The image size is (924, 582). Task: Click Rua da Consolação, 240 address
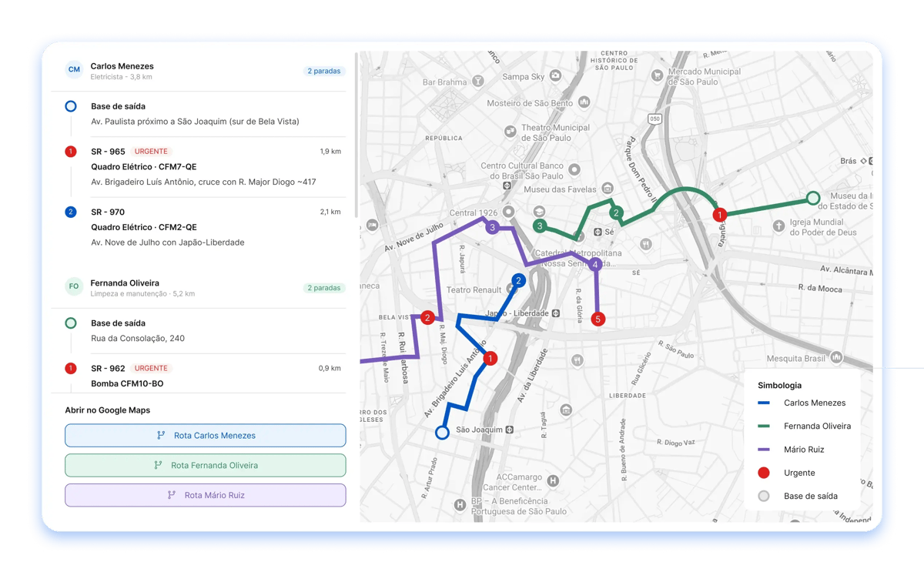pos(138,338)
